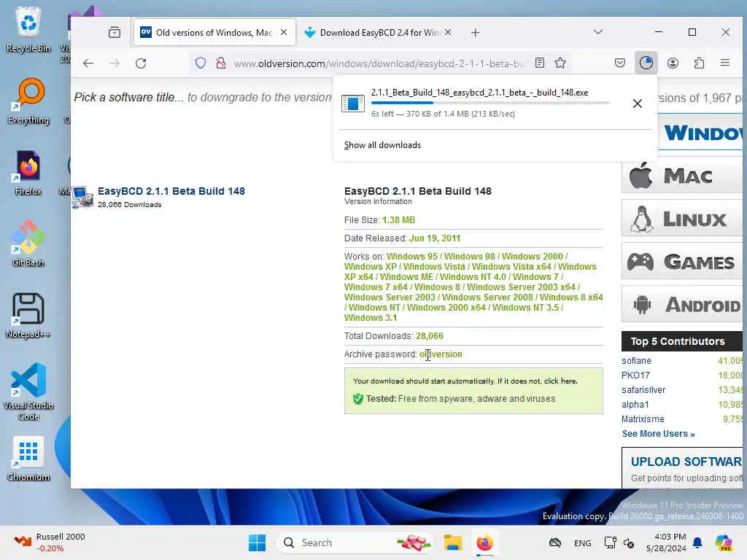Click the network display tray icon
This screenshot has height=560, width=747.
tap(610, 542)
